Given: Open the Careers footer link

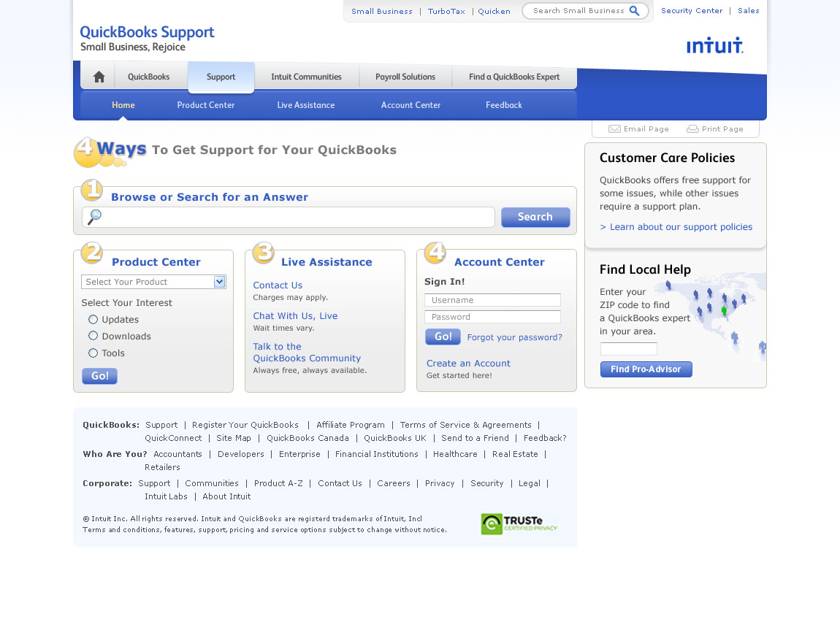Looking at the screenshot, I should coord(394,483).
